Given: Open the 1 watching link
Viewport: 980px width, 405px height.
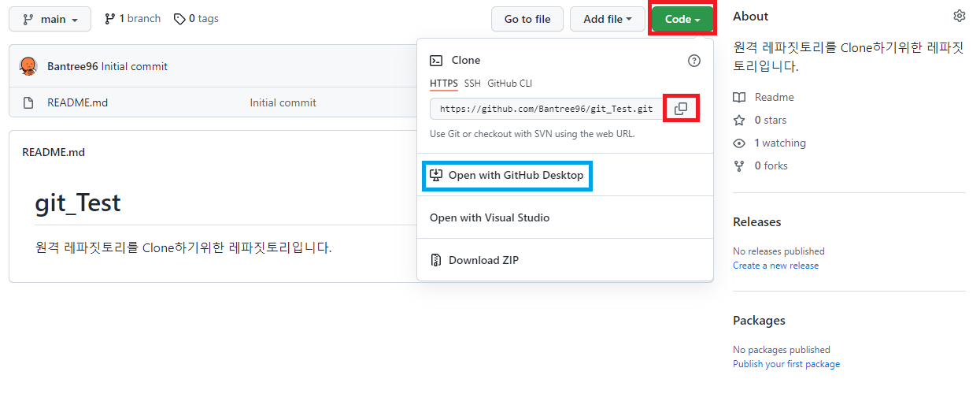Looking at the screenshot, I should (x=780, y=143).
